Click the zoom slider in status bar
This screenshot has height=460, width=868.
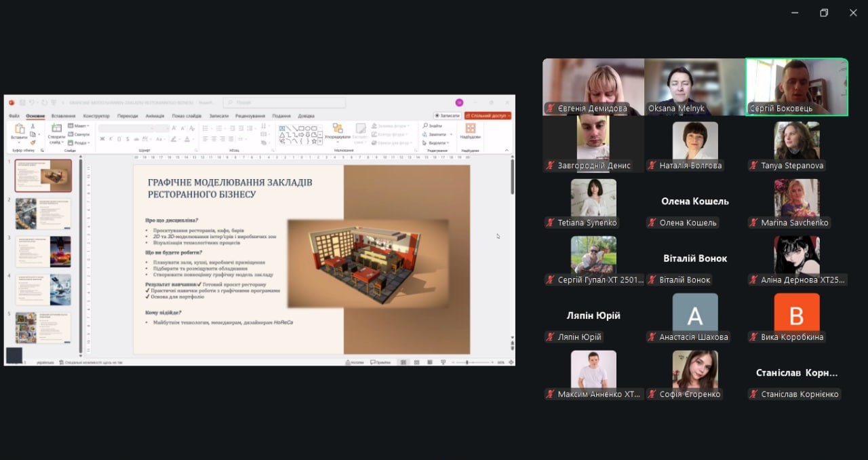click(467, 362)
